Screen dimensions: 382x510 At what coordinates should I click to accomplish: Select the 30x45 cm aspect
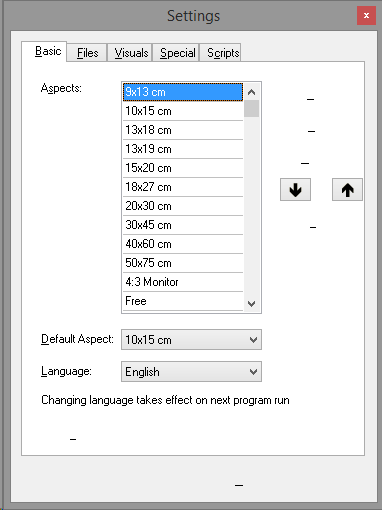(x=183, y=225)
